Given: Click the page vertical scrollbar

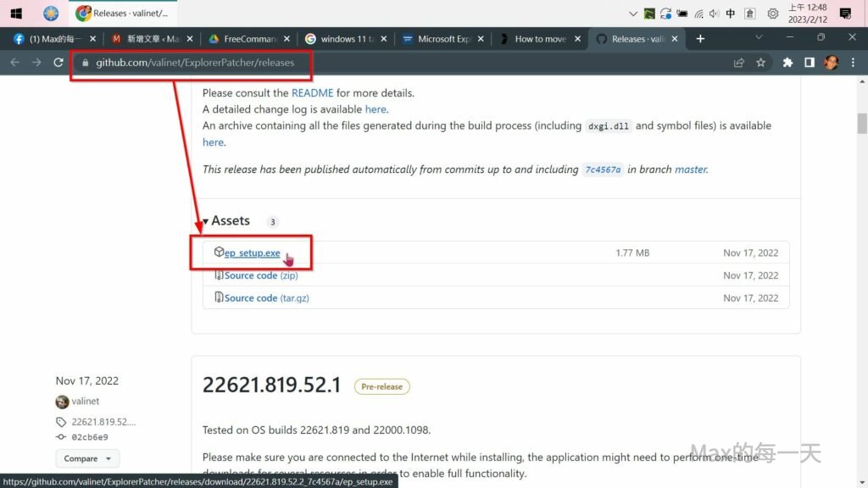Looking at the screenshot, I should click(862, 254).
